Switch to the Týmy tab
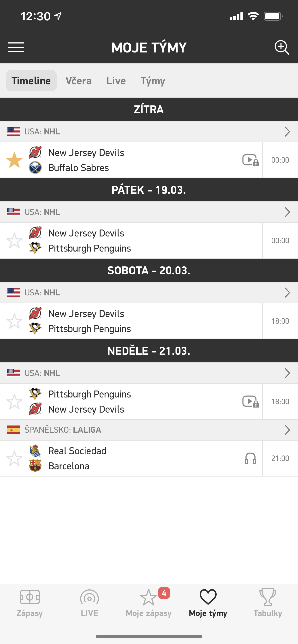Viewport: 298px width, 644px height. click(153, 81)
